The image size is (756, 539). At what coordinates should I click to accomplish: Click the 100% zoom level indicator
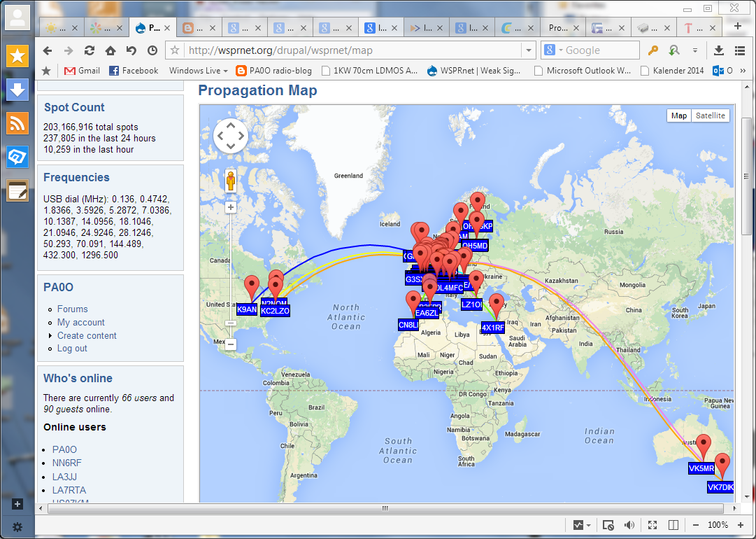(718, 525)
